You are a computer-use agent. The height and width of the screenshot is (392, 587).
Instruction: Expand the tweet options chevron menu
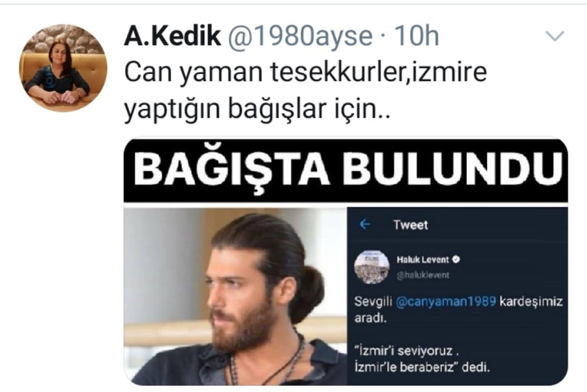point(555,36)
